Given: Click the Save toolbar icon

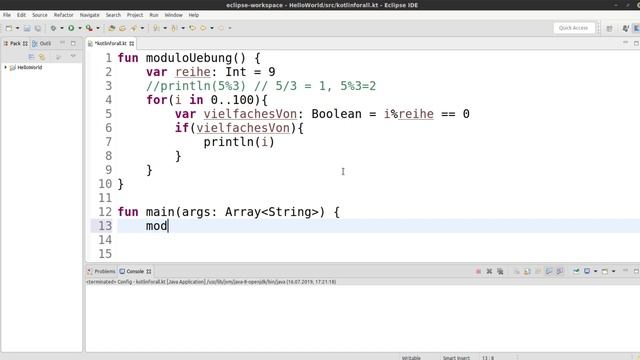Looking at the screenshot, I should pos(27,28).
